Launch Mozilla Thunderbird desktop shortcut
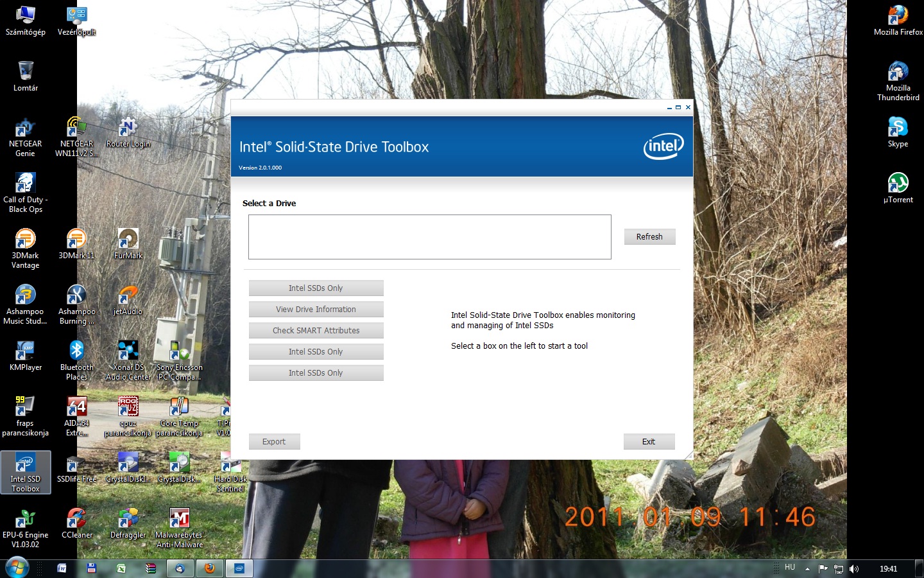Viewport: 924px width, 578px height. click(x=898, y=82)
